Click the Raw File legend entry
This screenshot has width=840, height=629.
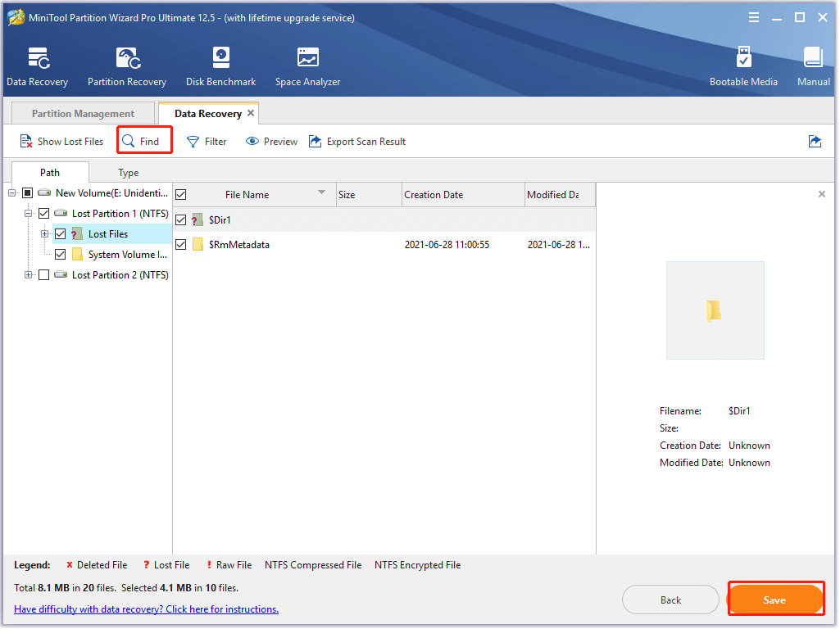[229, 565]
